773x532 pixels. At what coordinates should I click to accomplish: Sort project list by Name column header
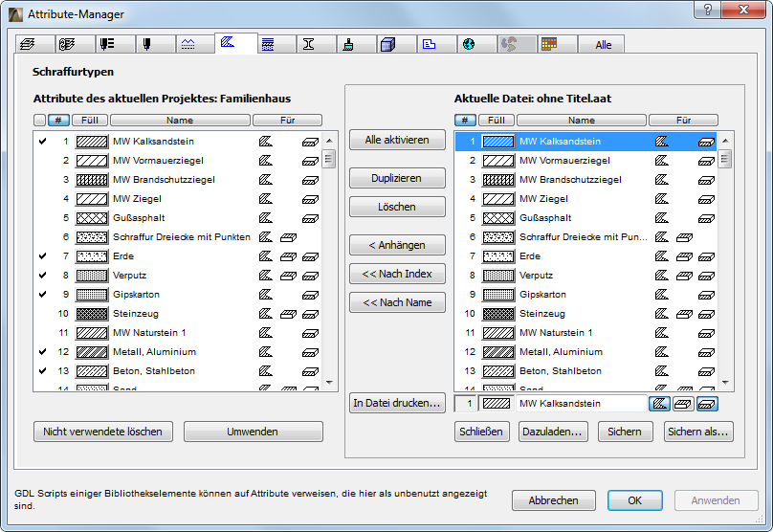pyautogui.click(x=180, y=120)
